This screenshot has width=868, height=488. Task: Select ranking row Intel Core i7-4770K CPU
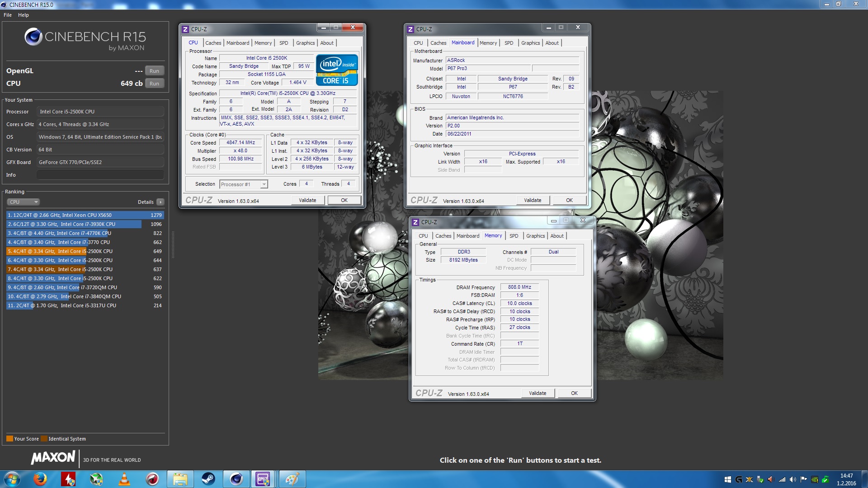click(85, 233)
